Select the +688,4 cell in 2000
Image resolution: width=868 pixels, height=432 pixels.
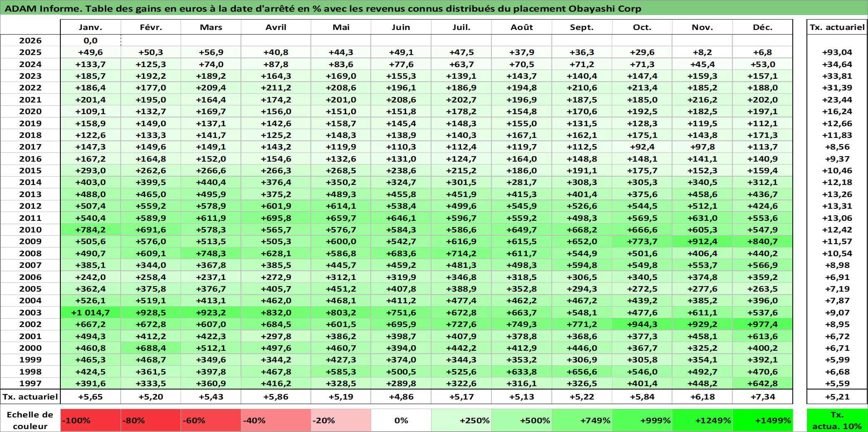[x=151, y=348]
